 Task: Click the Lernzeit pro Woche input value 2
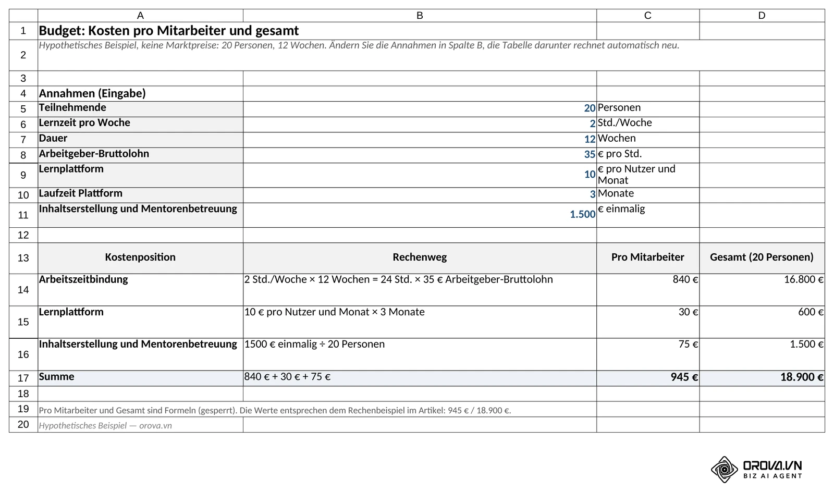coord(593,124)
